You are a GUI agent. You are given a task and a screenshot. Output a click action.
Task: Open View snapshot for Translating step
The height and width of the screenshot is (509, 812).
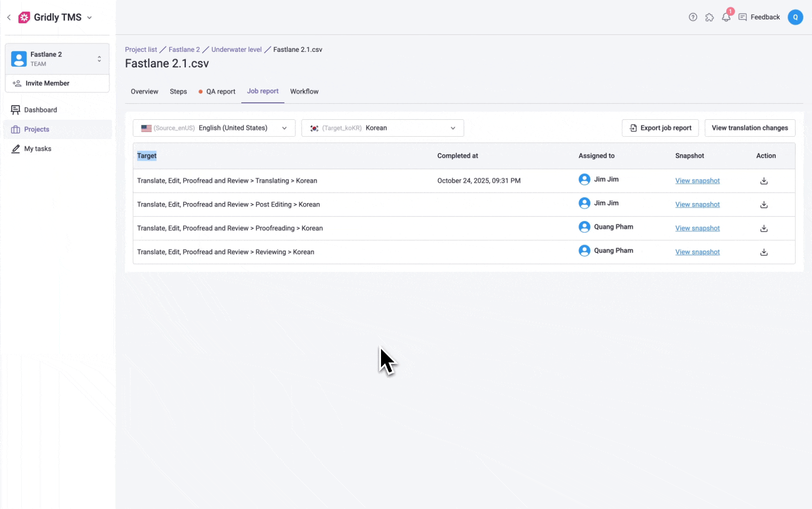[697, 181]
